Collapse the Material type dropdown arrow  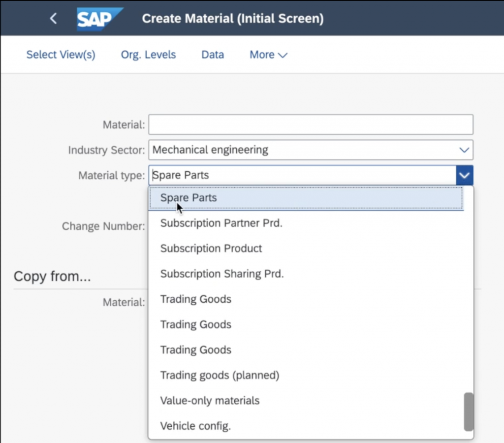pos(464,175)
